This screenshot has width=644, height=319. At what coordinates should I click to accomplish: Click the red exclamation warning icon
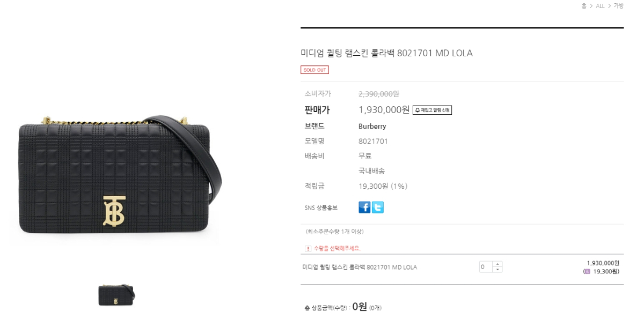point(308,248)
